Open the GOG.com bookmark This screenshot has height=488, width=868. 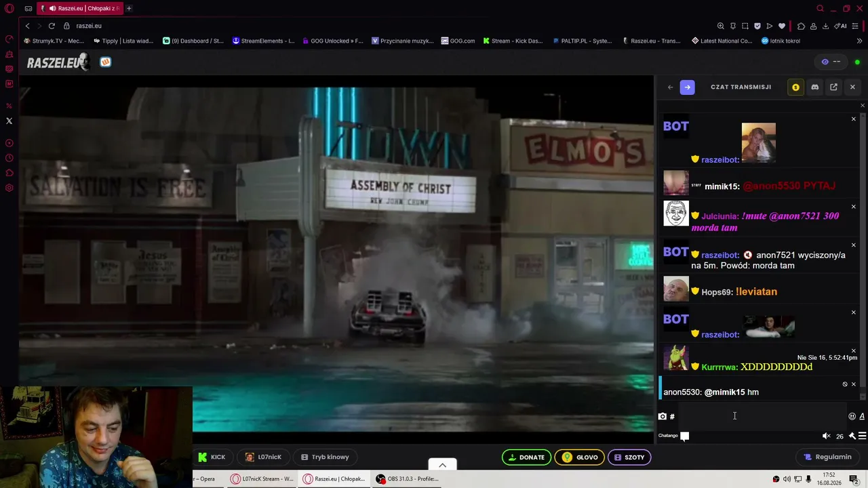[x=458, y=41]
